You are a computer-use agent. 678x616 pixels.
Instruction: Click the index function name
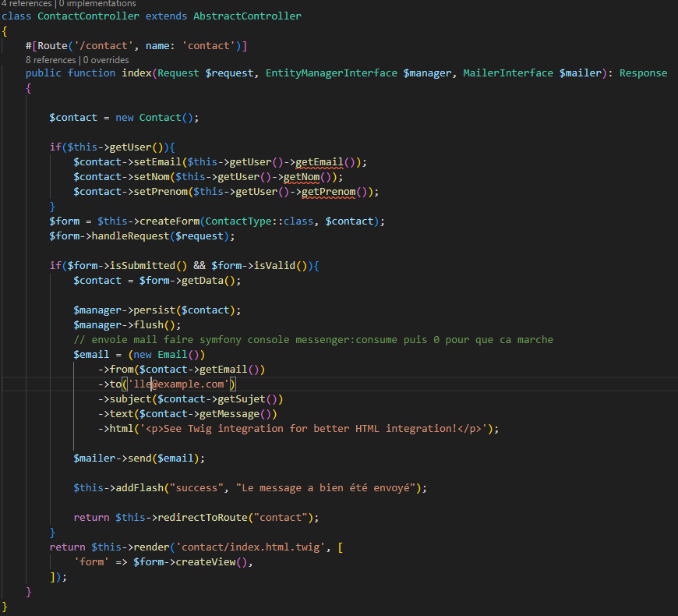coord(136,73)
